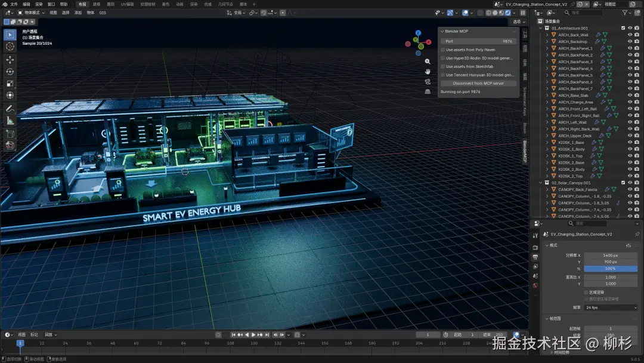Viewport: 644px width, 363px height.
Task: Enable Use assets from Poly Haven
Action: 442,50
